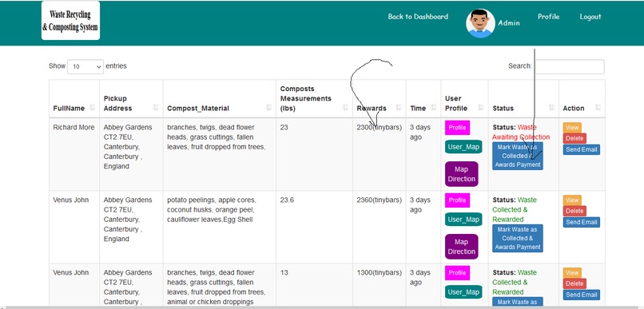The image size is (644, 309).
Task: Open Profile in the 1300 tinybars row
Action: click(x=457, y=273)
